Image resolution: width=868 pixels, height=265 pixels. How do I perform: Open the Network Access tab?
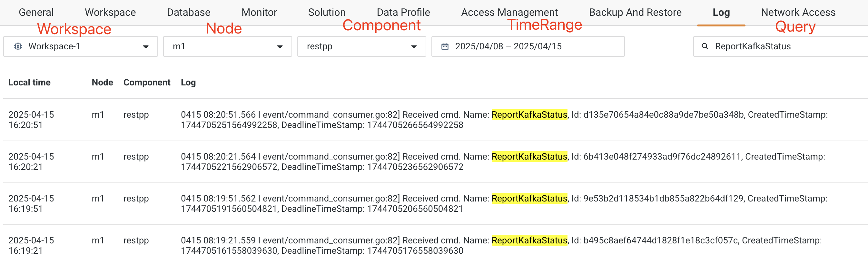pyautogui.click(x=798, y=13)
